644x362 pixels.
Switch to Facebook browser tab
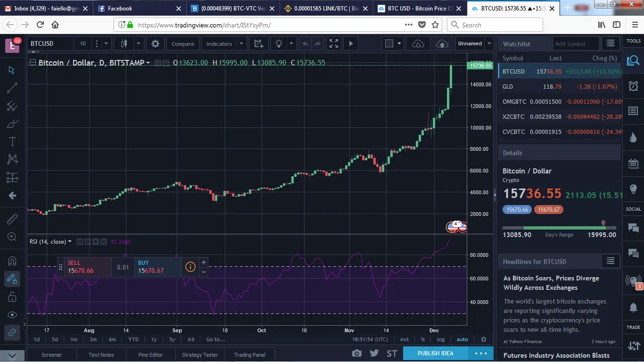click(139, 9)
